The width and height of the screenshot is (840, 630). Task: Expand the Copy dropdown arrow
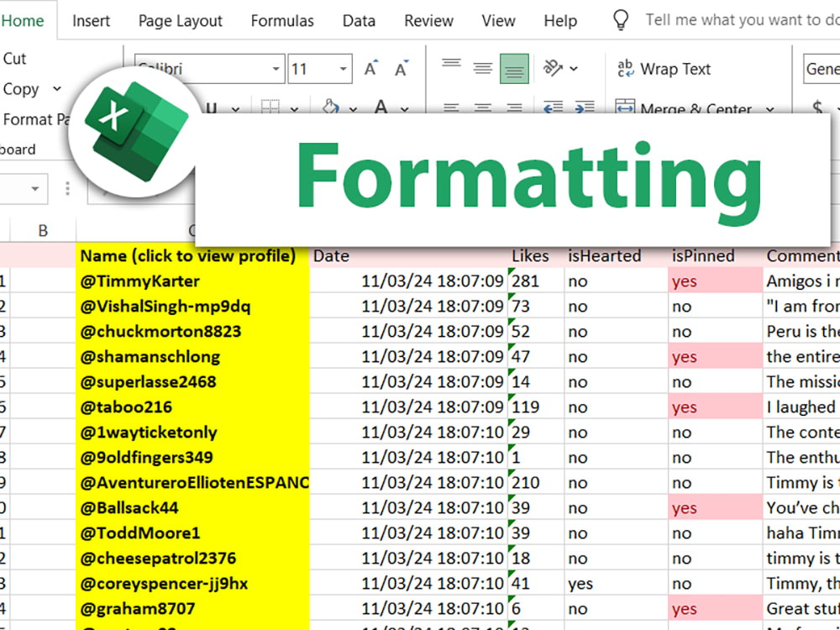(x=57, y=89)
